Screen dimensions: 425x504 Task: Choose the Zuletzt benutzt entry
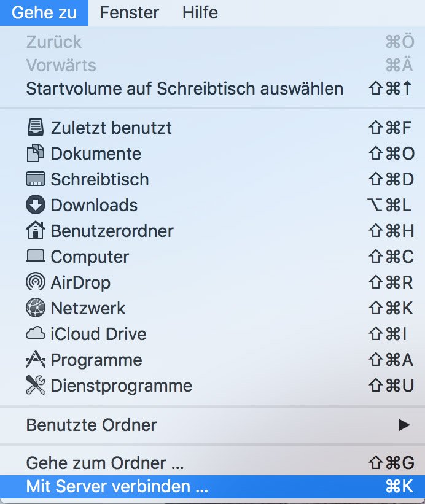(x=111, y=128)
